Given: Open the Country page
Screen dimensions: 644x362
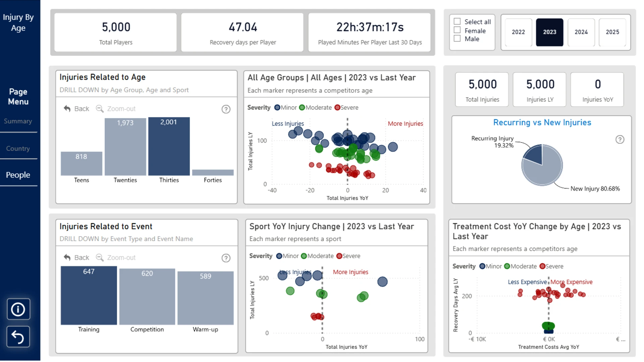Looking at the screenshot, I should [x=18, y=148].
